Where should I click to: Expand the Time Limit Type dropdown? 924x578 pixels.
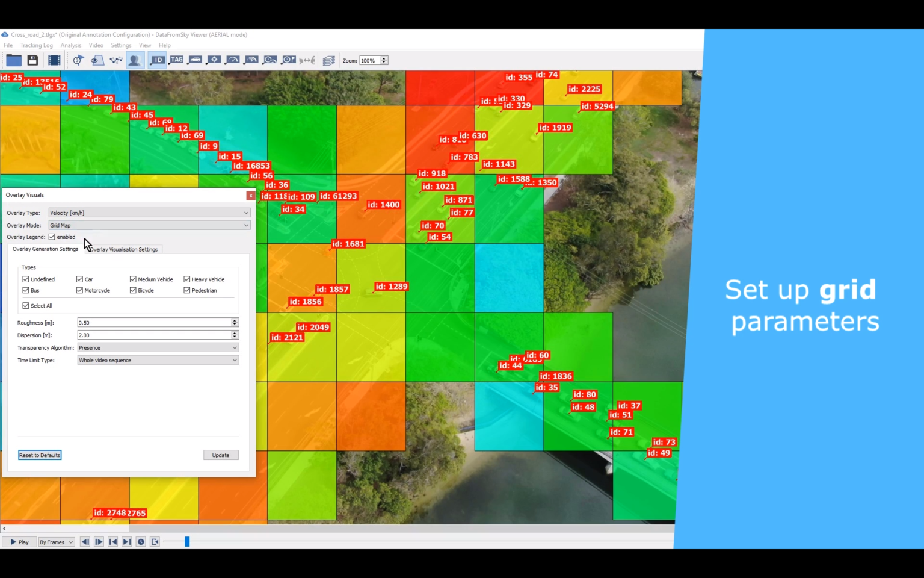pos(158,361)
